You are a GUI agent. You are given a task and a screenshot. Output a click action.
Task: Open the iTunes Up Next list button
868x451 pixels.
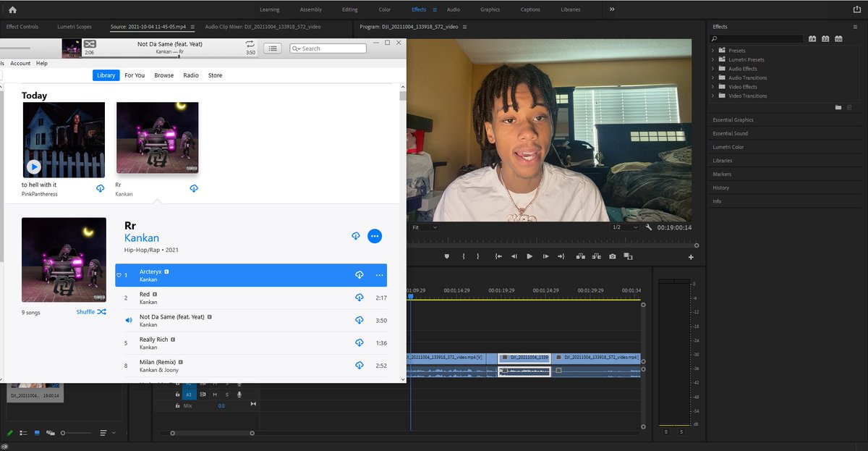click(x=272, y=49)
